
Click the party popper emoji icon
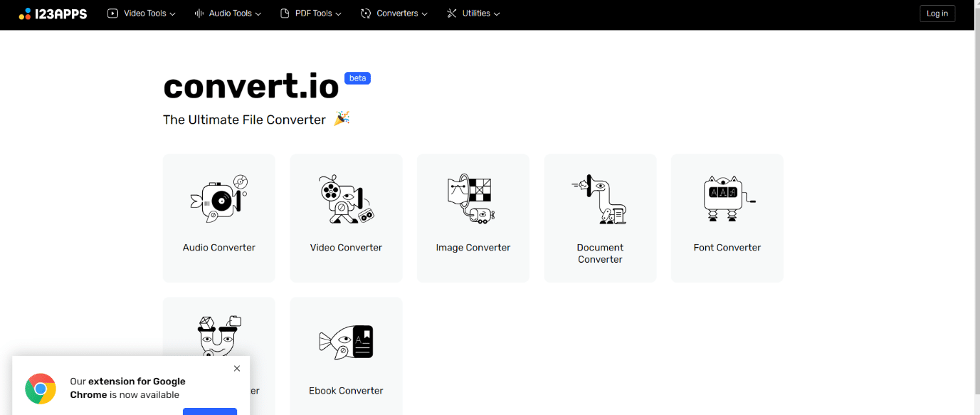(342, 118)
